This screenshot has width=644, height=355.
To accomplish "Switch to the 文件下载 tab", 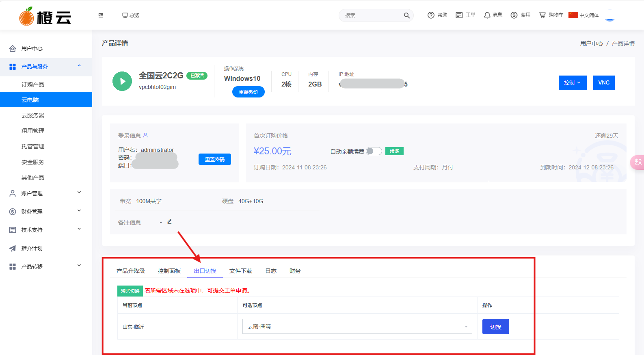I will (240, 271).
